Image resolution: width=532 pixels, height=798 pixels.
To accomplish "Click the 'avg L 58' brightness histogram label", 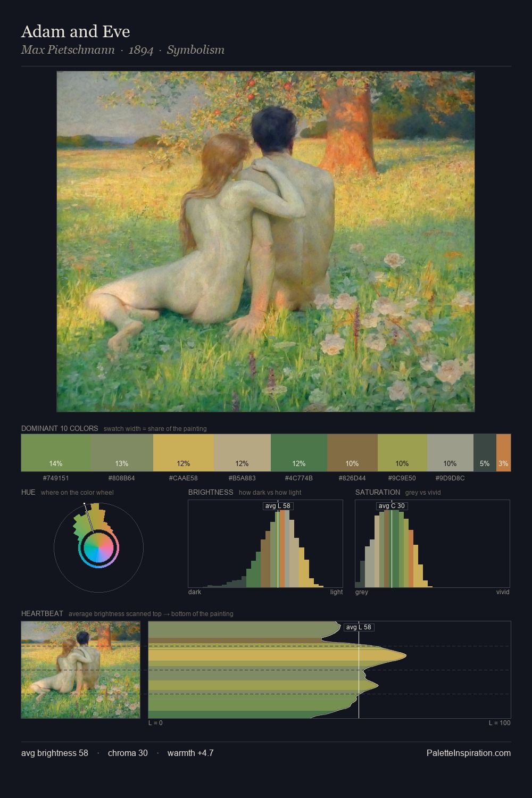I will click(278, 506).
